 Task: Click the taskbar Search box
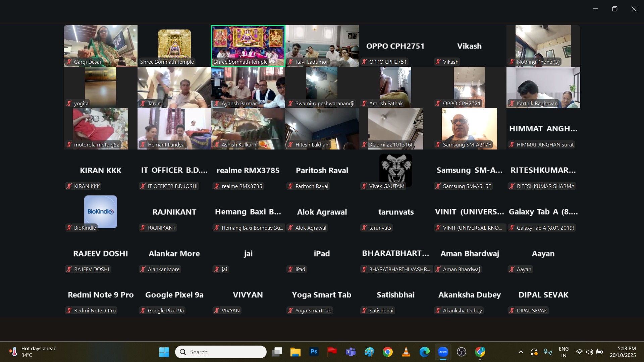click(221, 352)
